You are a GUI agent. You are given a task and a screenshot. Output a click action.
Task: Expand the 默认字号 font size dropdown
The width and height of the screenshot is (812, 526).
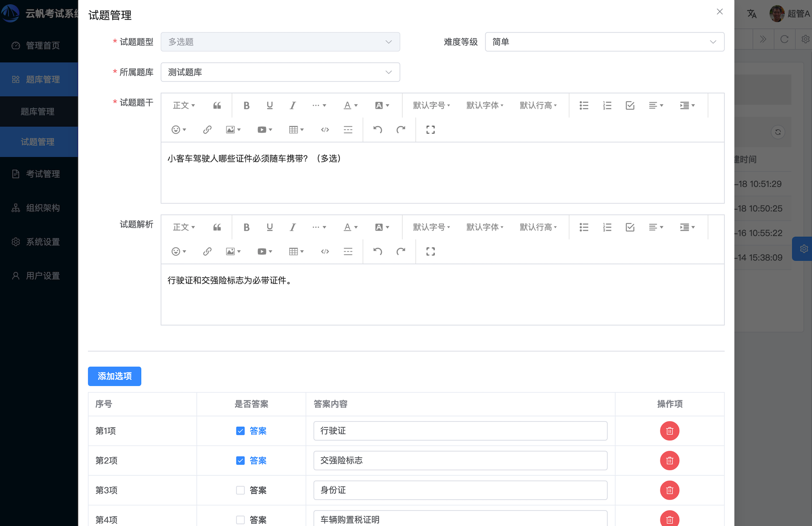point(431,105)
